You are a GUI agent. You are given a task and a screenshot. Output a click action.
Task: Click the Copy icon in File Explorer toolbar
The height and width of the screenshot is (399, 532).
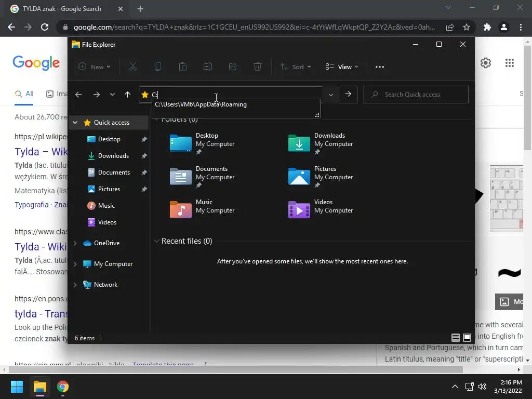pos(158,66)
